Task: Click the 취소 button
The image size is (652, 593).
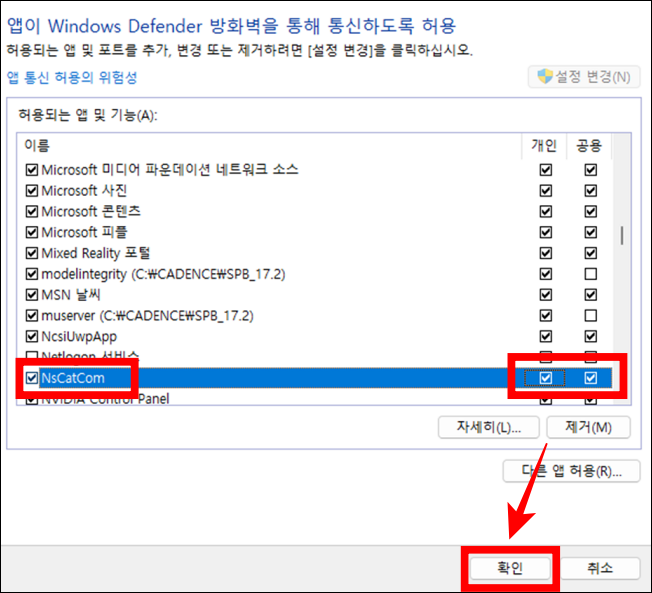Action: [600, 568]
